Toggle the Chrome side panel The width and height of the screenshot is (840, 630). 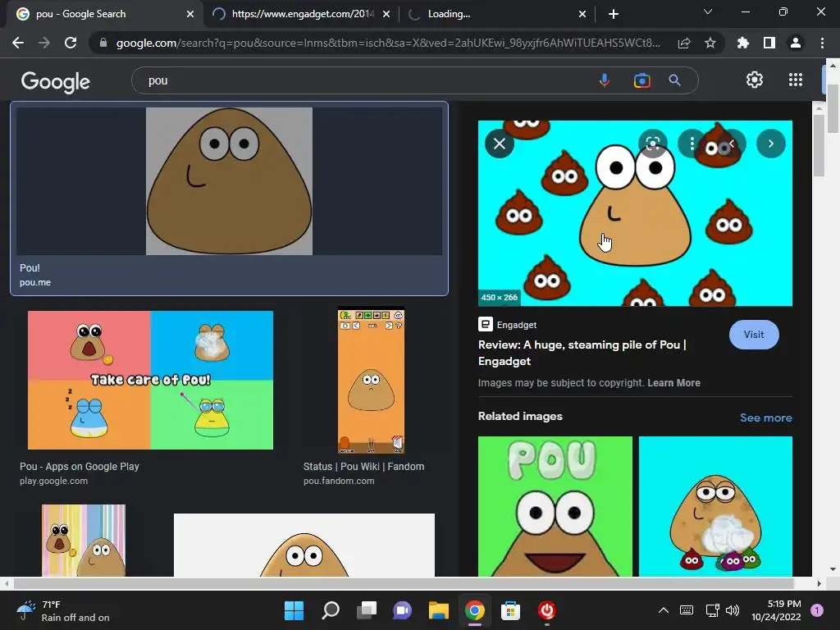[x=769, y=43]
